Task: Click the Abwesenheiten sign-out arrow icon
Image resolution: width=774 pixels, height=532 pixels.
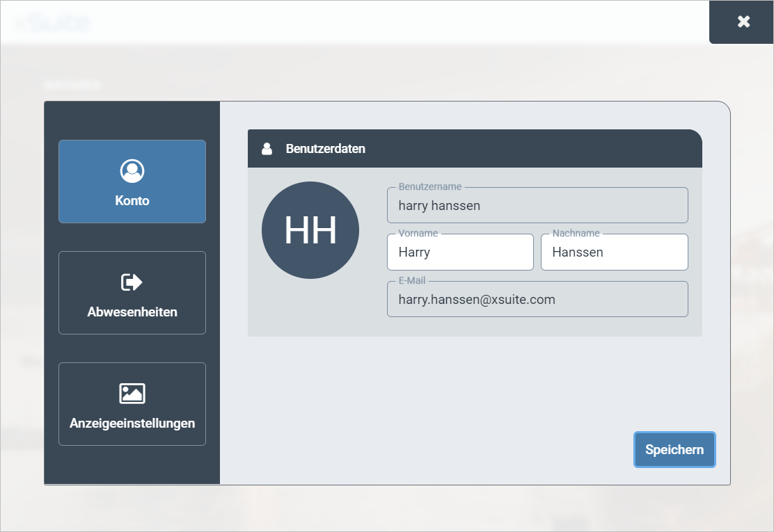Action: [x=132, y=282]
